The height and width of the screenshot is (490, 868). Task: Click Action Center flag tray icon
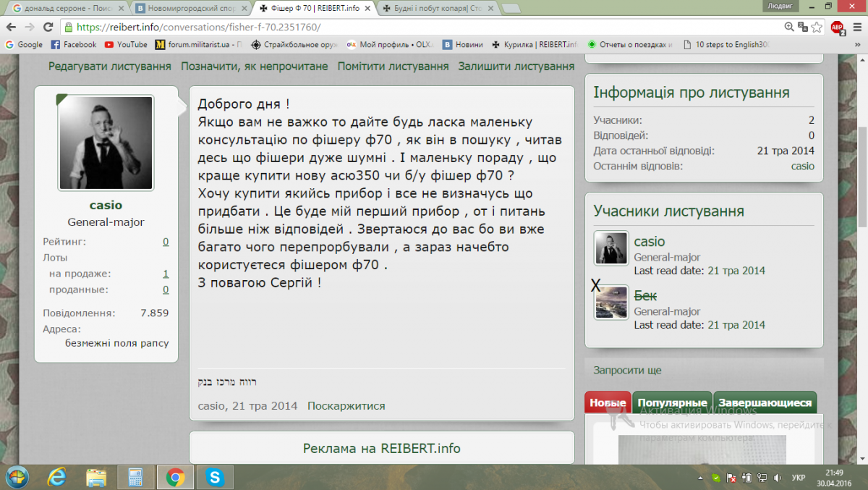pyautogui.click(x=732, y=478)
